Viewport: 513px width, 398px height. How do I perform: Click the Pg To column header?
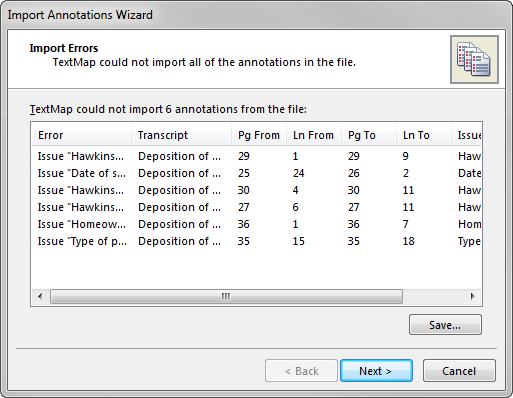(x=369, y=135)
